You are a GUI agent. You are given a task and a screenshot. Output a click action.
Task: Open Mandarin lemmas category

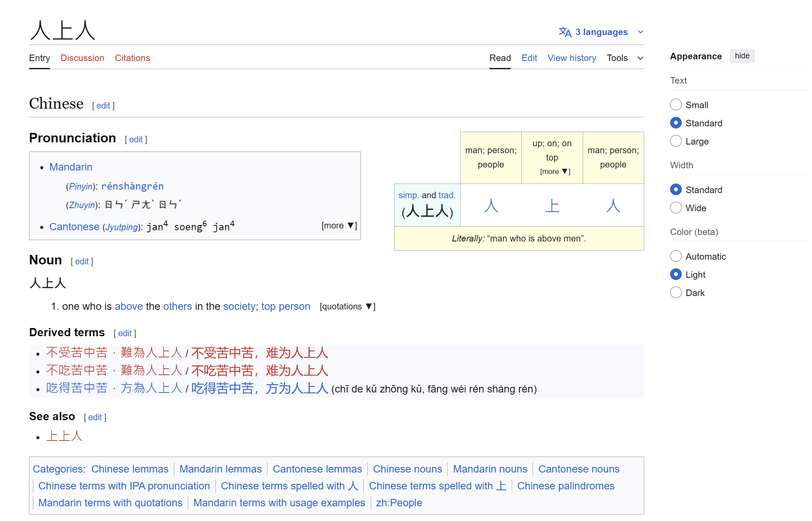point(221,469)
